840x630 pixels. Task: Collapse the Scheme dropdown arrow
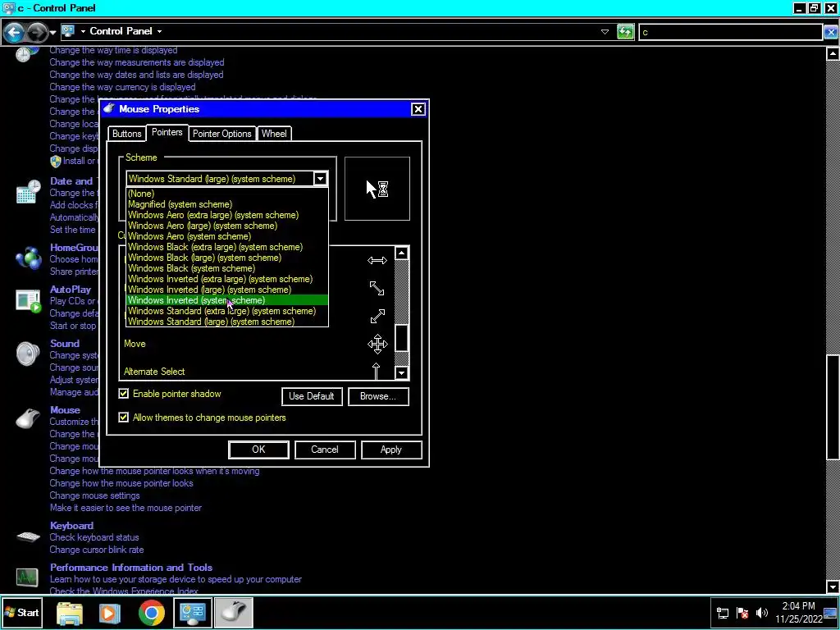pyautogui.click(x=321, y=178)
